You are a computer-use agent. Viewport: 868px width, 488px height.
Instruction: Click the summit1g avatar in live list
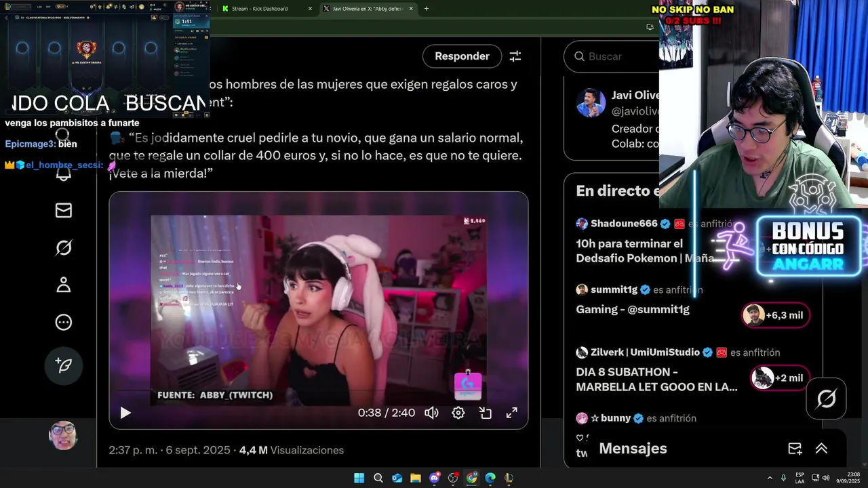[582, 289]
